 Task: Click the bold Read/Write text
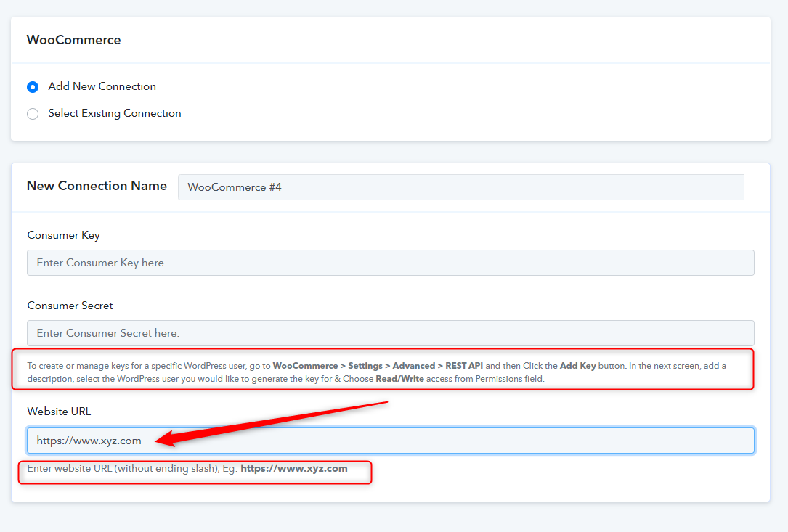(x=399, y=379)
